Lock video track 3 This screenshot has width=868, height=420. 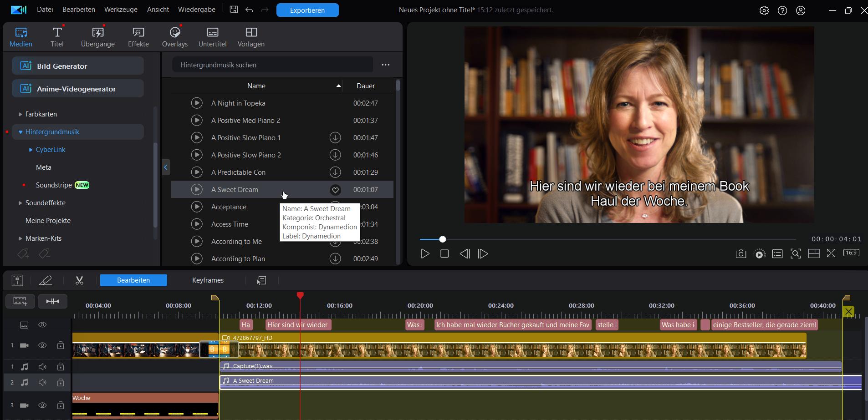[x=61, y=405]
